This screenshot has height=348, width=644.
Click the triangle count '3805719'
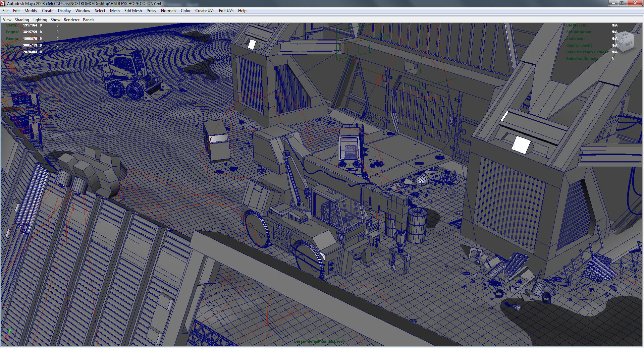(x=30, y=45)
